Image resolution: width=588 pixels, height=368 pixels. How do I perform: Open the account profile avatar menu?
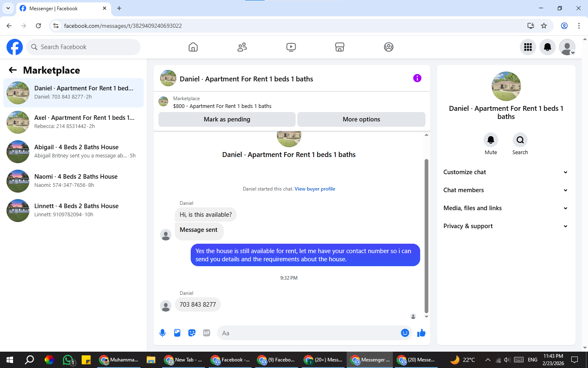[567, 47]
